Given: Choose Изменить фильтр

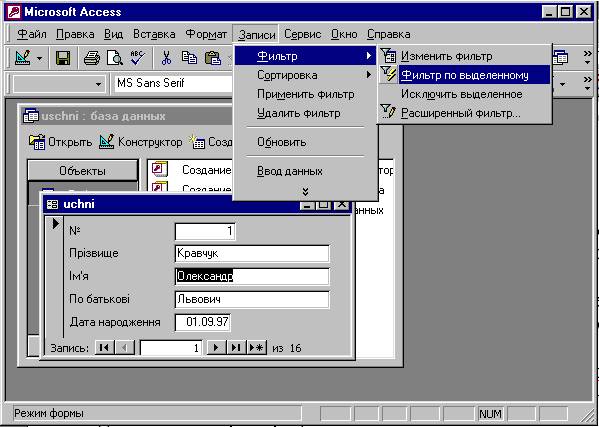Looking at the screenshot, I should [x=465, y=57].
